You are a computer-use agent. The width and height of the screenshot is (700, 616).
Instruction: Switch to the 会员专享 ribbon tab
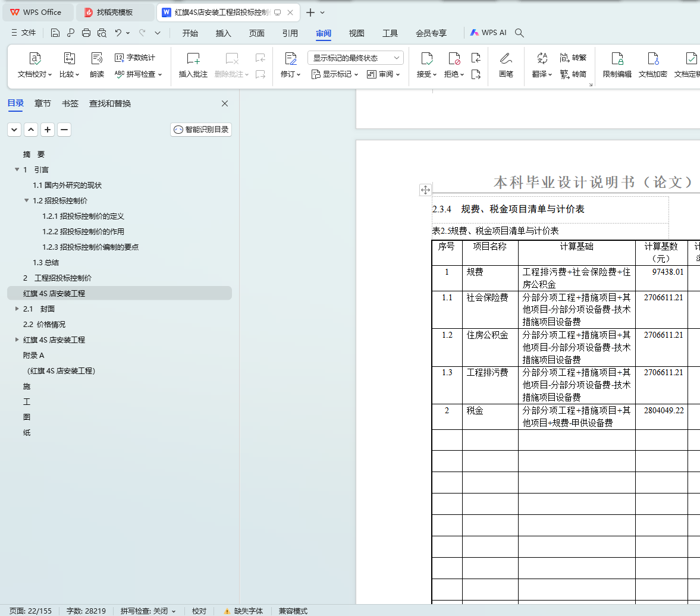(431, 33)
